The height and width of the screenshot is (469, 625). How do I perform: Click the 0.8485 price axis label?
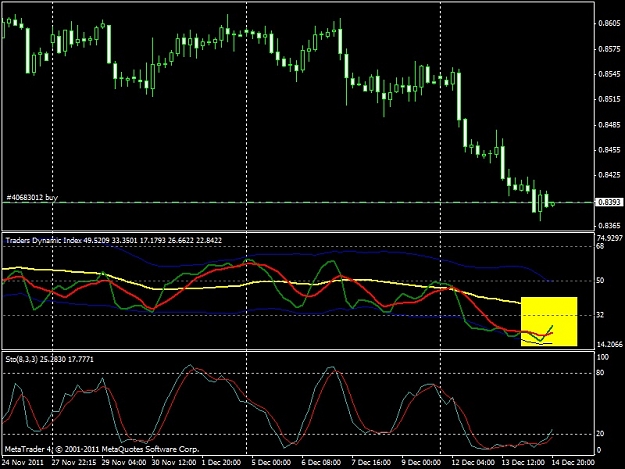pyautogui.click(x=610, y=125)
